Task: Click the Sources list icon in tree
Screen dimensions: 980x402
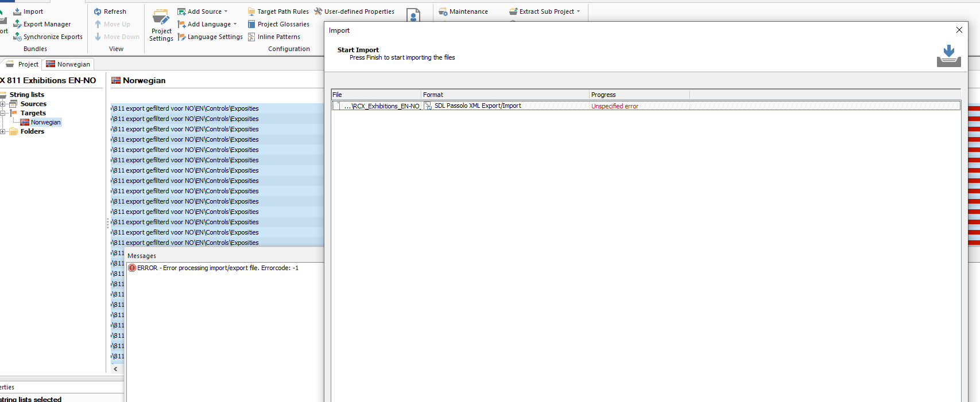Action: click(13, 104)
